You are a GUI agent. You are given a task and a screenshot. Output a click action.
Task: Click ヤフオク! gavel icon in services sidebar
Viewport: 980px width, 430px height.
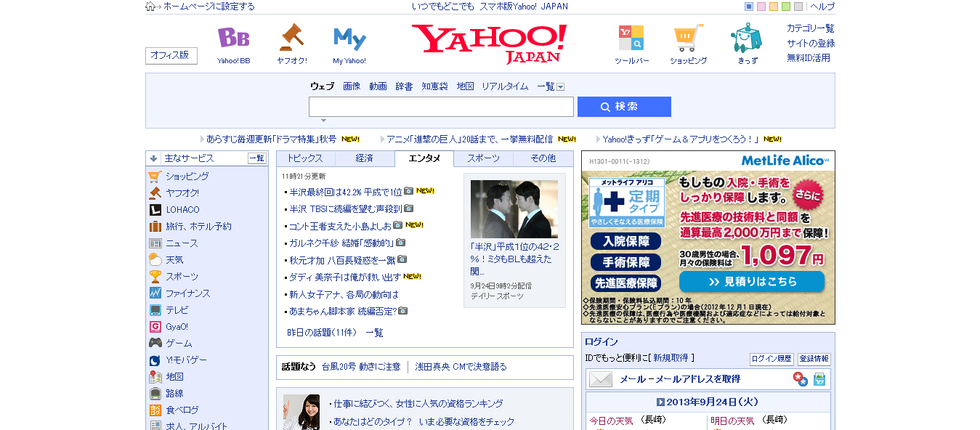(155, 193)
